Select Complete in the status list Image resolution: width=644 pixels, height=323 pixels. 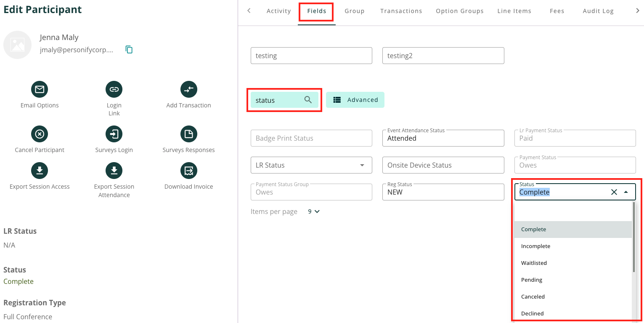click(573, 230)
